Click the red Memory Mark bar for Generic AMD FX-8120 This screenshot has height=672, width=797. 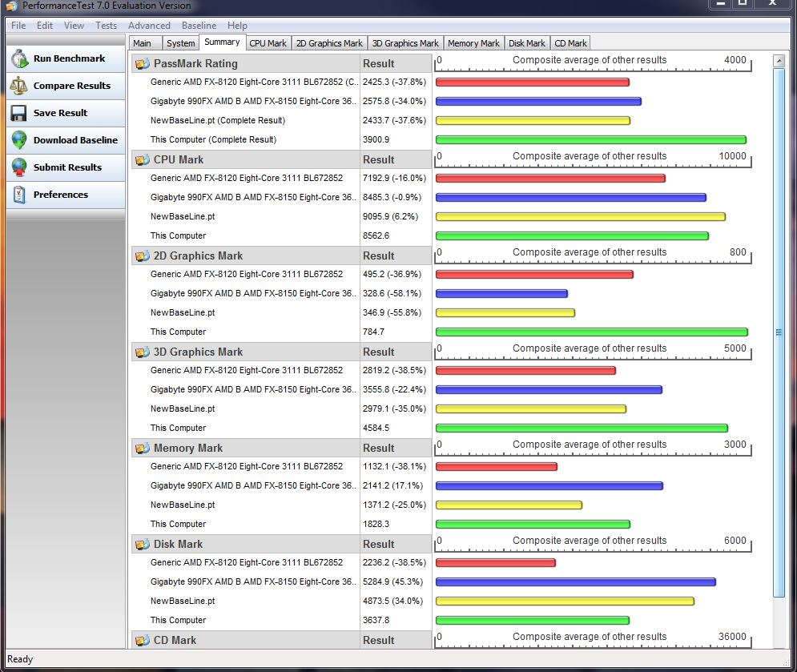(497, 466)
